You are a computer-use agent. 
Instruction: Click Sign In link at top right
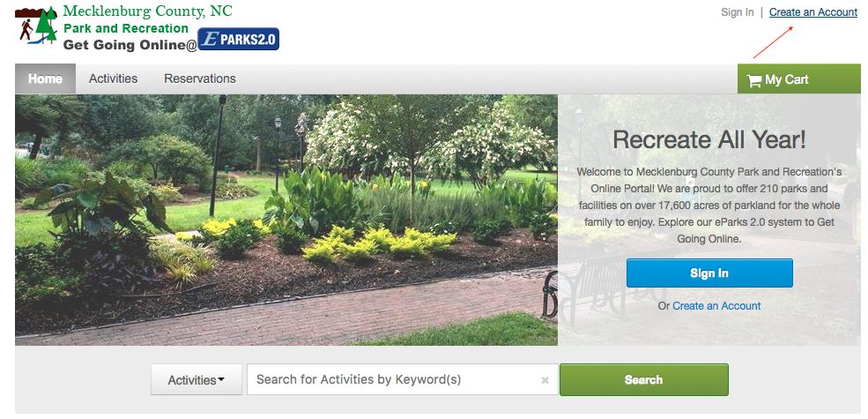(x=738, y=12)
